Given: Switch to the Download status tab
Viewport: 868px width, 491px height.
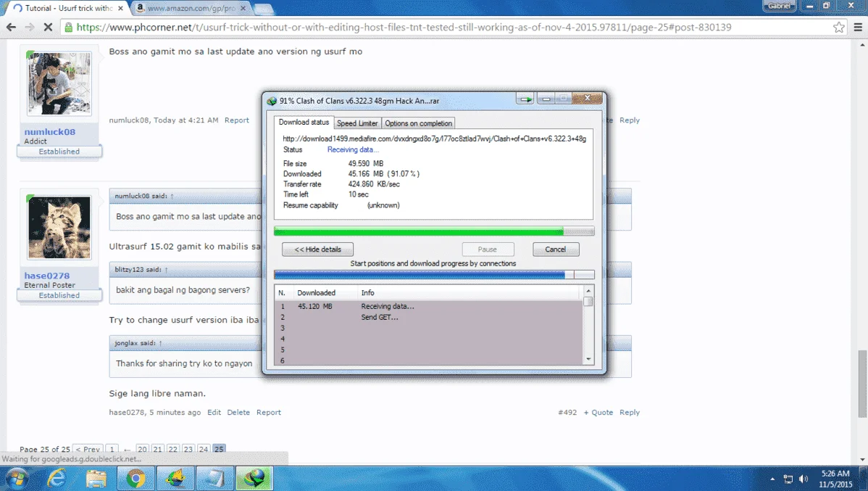Looking at the screenshot, I should coord(304,123).
